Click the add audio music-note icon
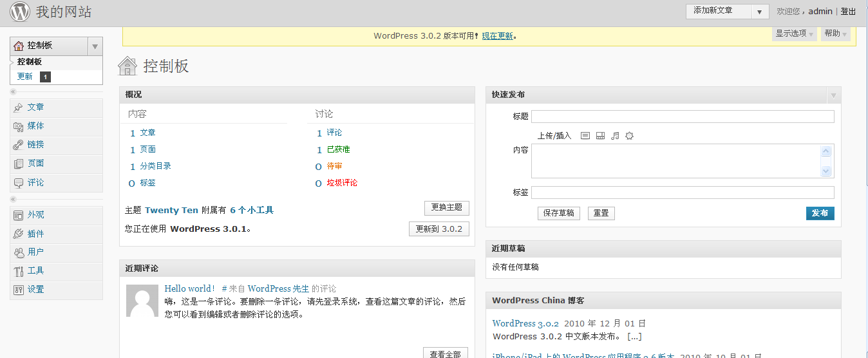This screenshot has width=868, height=358. pos(615,136)
